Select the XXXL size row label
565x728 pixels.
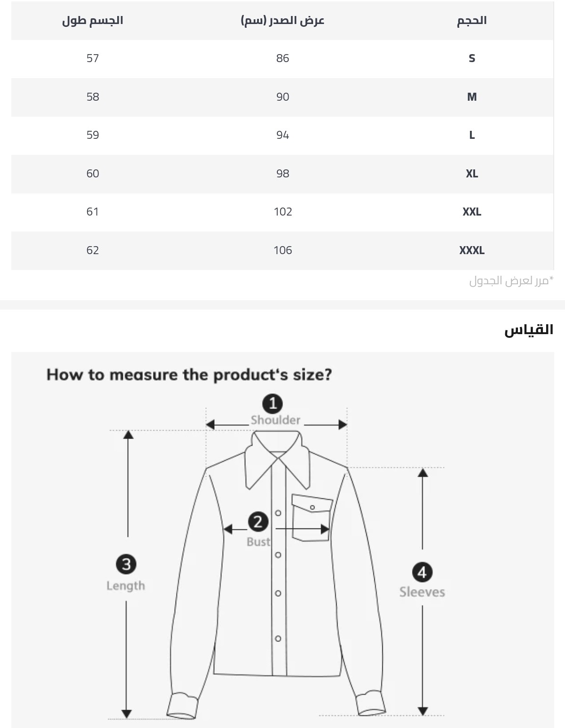point(472,250)
